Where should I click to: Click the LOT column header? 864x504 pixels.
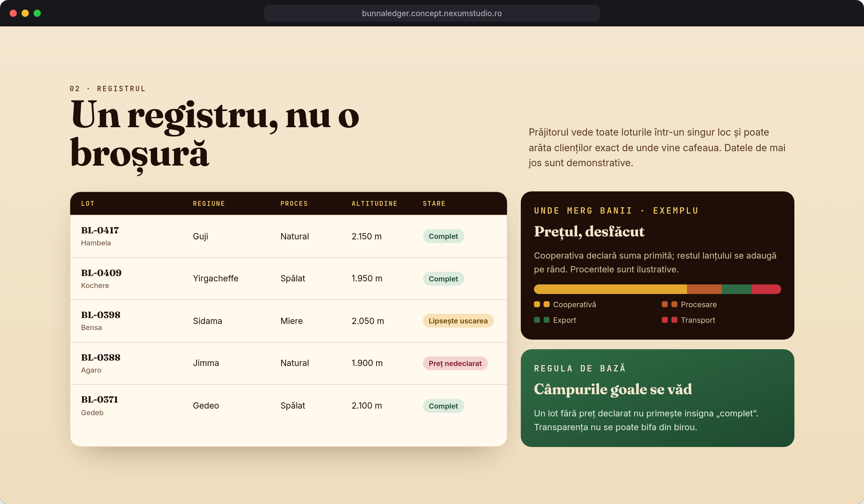tap(88, 204)
